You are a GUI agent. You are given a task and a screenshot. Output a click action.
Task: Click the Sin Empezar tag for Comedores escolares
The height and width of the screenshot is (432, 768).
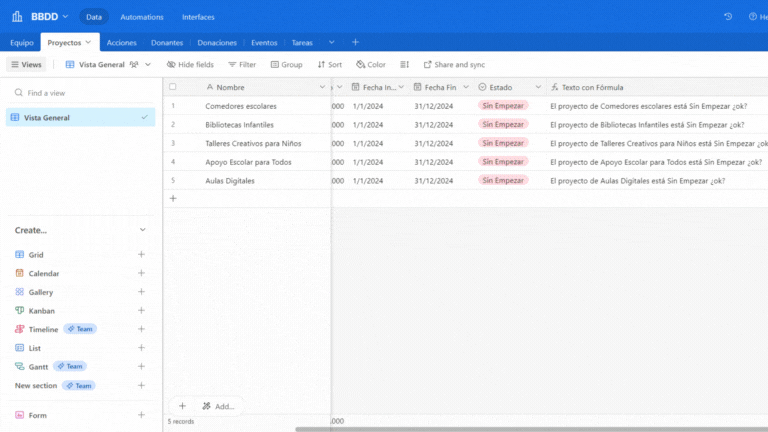503,106
